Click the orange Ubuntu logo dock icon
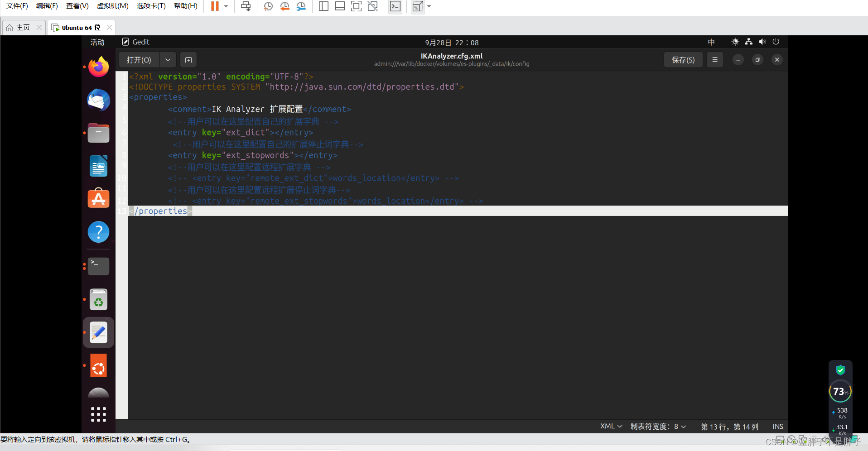 (98, 366)
